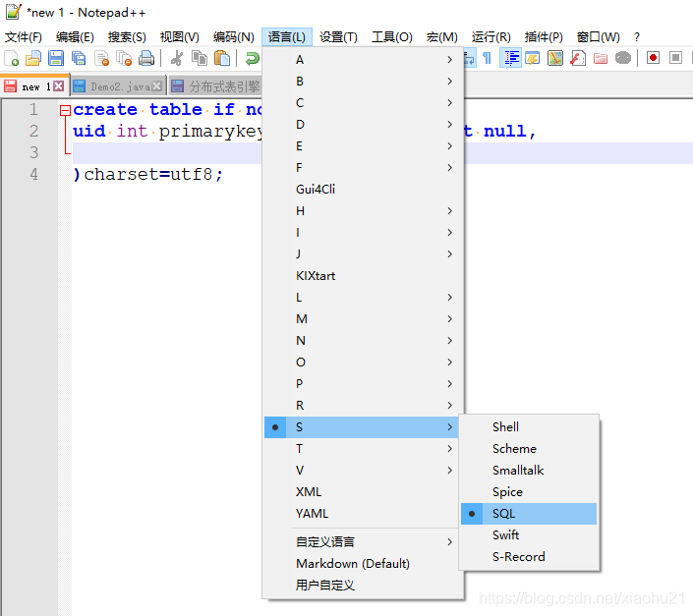Open the 宏(M) menu

click(x=442, y=37)
